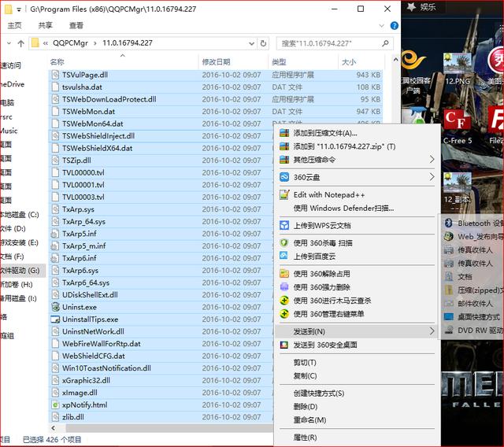
Task: Click the file zlib.dll
Action: click(x=73, y=417)
